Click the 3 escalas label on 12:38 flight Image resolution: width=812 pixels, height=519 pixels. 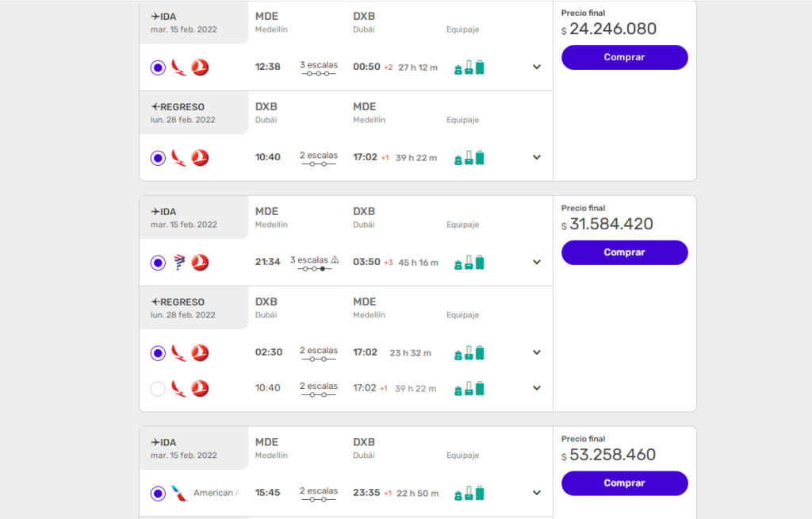[319, 65]
